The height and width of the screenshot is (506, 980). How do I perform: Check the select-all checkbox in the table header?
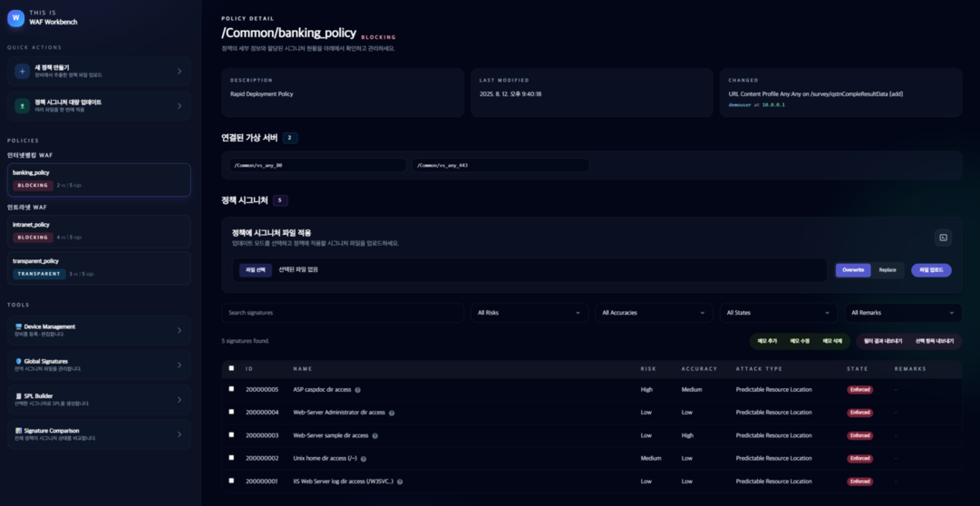[x=231, y=368]
